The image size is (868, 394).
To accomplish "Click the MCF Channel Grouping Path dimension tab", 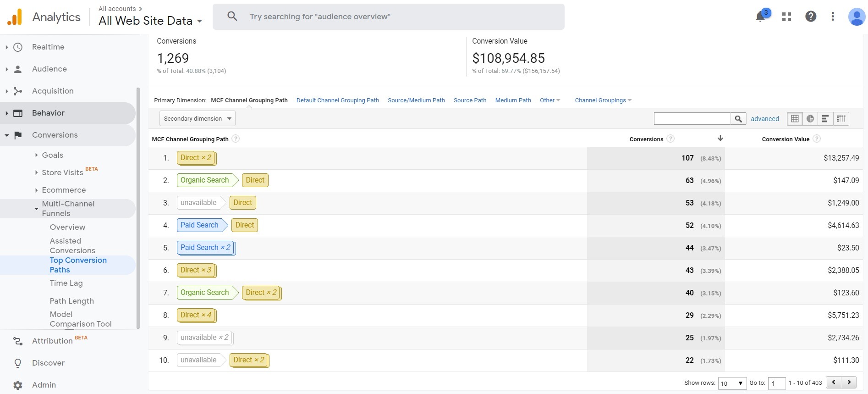I will coord(249,100).
